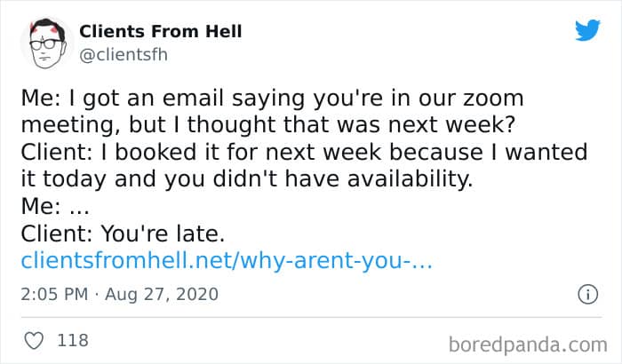Click the word "wanted" in the tweet
This screenshot has height=364, width=622.
pos(546,153)
